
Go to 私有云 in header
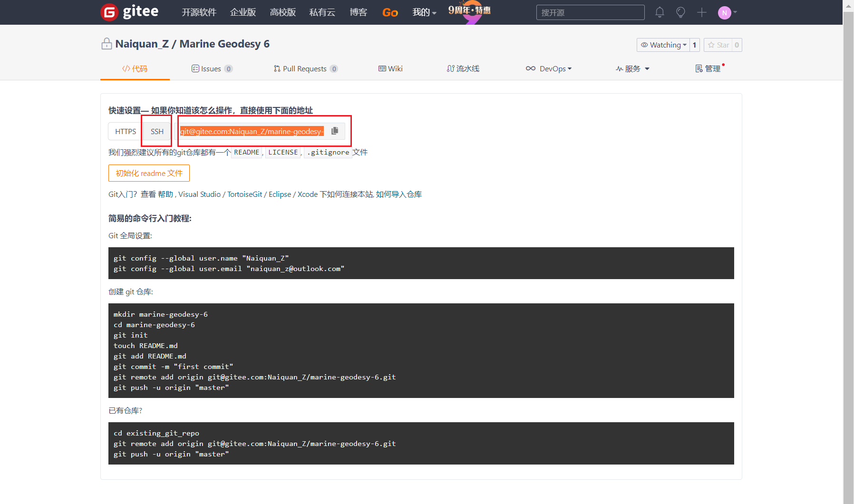tap(322, 12)
